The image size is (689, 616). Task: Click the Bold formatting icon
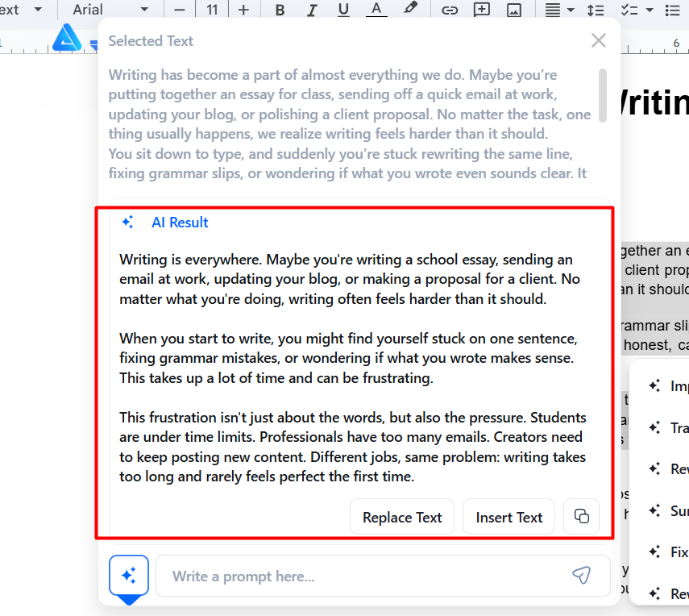coord(280,10)
